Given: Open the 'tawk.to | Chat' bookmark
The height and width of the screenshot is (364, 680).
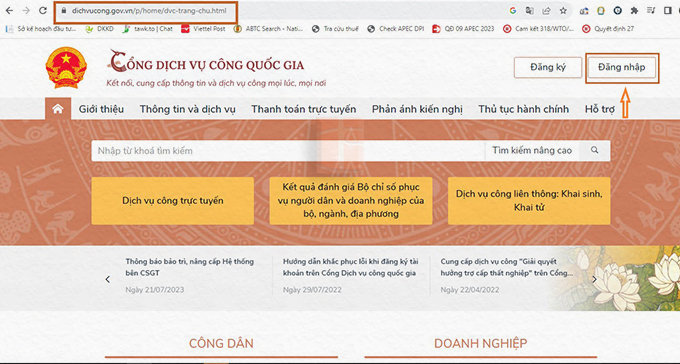Looking at the screenshot, I should tap(148, 29).
